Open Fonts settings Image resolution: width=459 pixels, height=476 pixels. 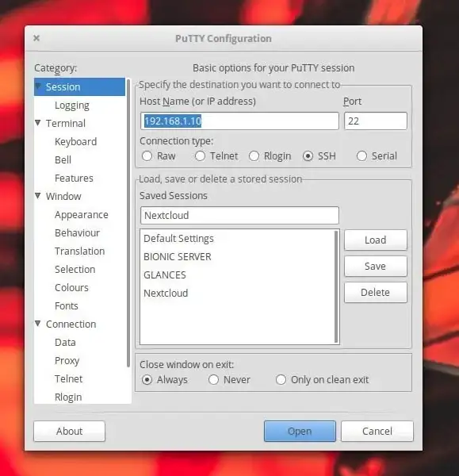click(x=66, y=305)
